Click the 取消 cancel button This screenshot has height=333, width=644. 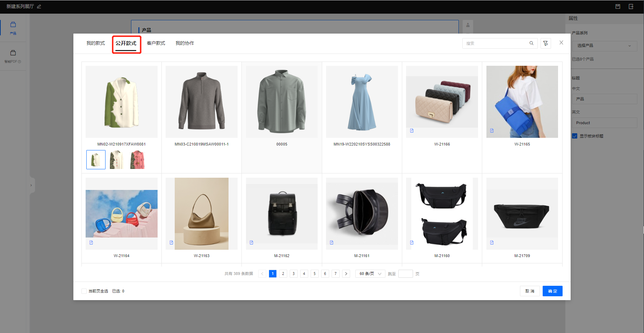[x=530, y=291]
